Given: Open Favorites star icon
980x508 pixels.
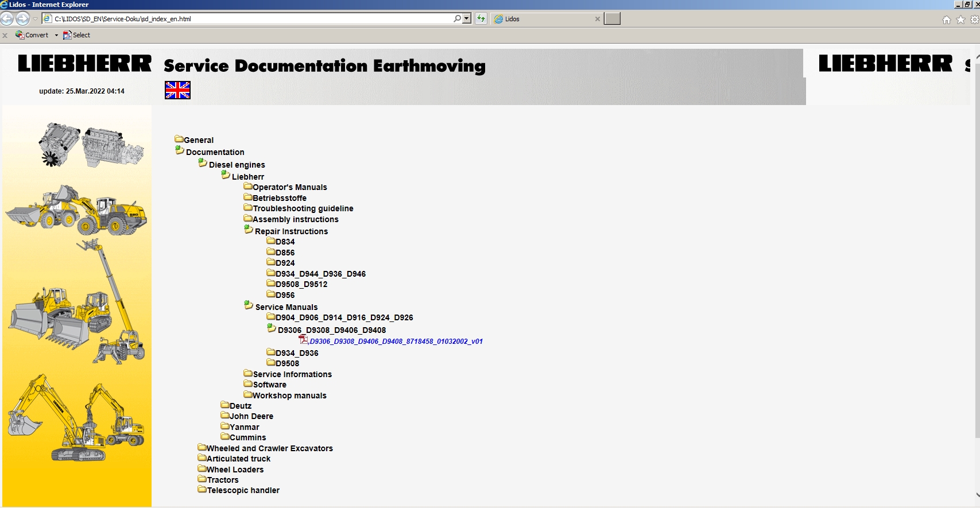Looking at the screenshot, I should tap(960, 20).
